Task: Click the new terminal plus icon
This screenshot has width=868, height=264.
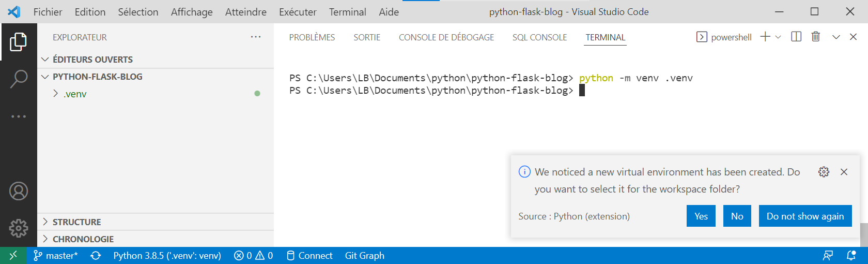Action: tap(765, 37)
